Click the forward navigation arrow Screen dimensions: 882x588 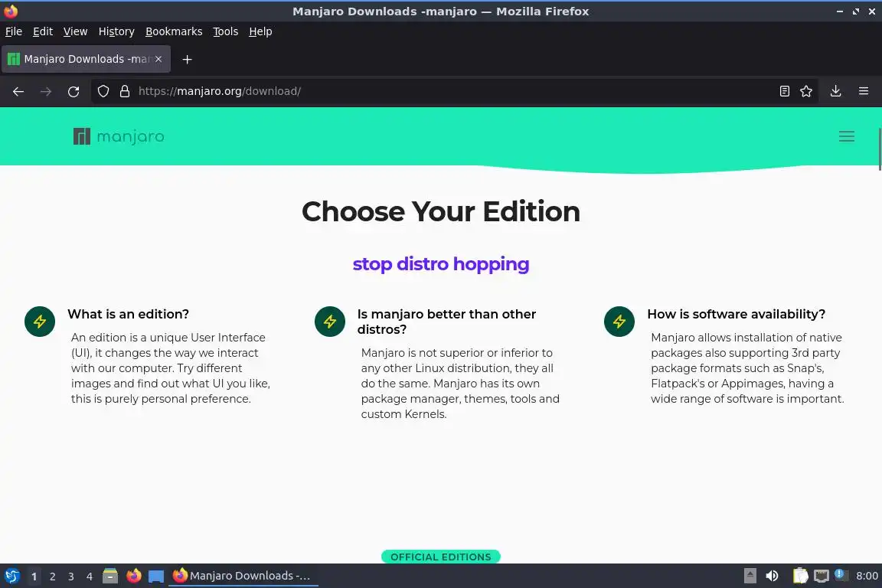46,91
